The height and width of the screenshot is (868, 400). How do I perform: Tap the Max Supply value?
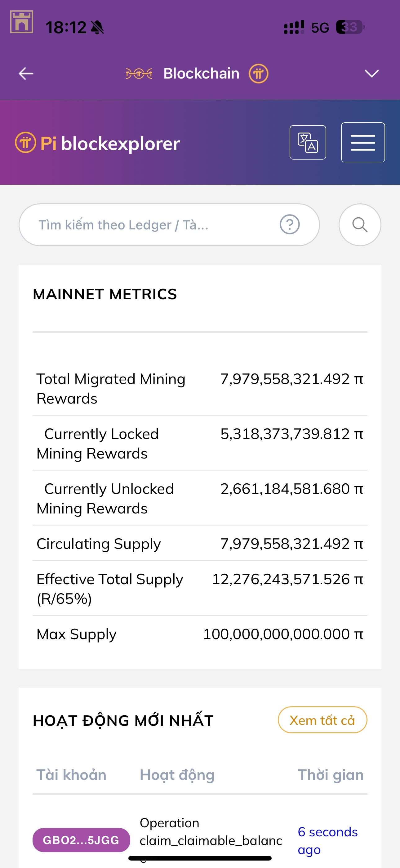coord(283,634)
